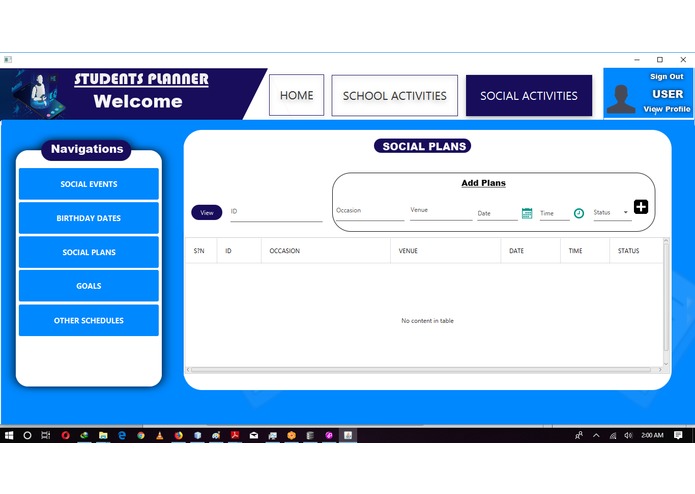Launch Google Chrome from the taskbar
Screen dimensions: 695x494
tap(141, 435)
